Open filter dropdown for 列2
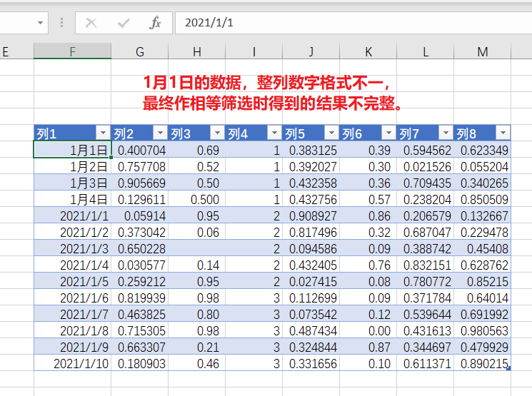The width and height of the screenshot is (532, 396). (160, 133)
